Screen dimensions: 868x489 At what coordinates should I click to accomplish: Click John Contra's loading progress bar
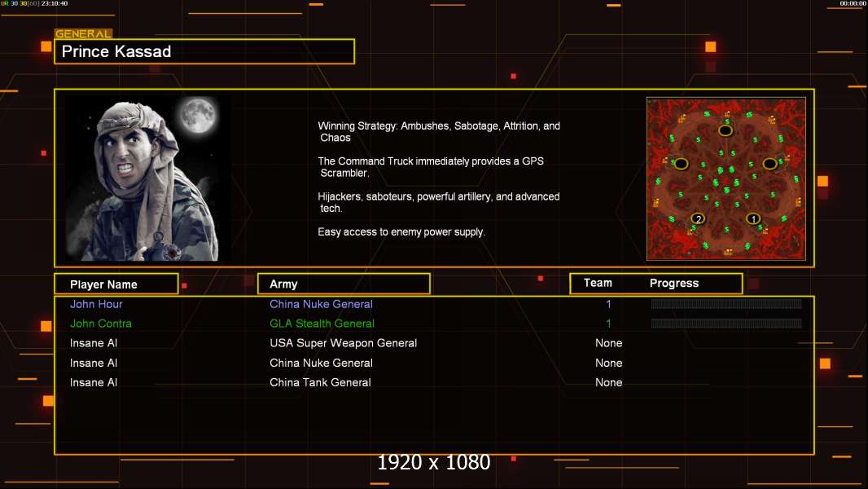click(x=726, y=324)
